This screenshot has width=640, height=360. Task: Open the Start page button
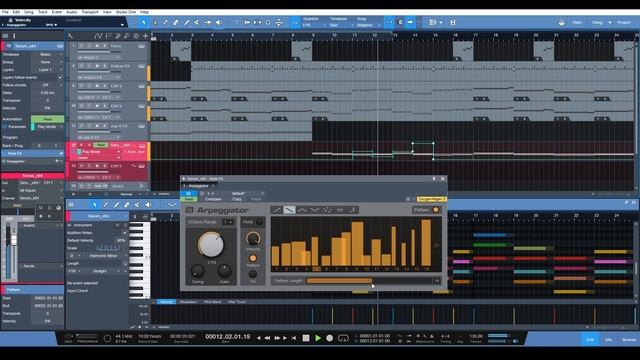pos(577,22)
